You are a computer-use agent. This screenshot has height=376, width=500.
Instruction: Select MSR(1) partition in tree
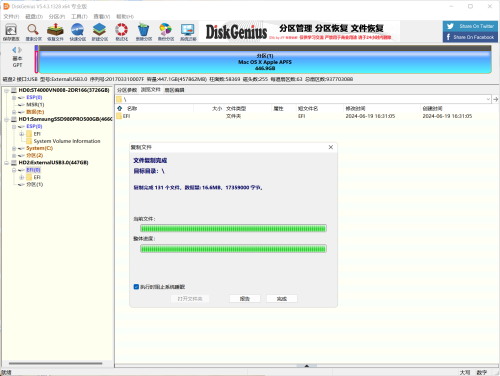(35, 105)
